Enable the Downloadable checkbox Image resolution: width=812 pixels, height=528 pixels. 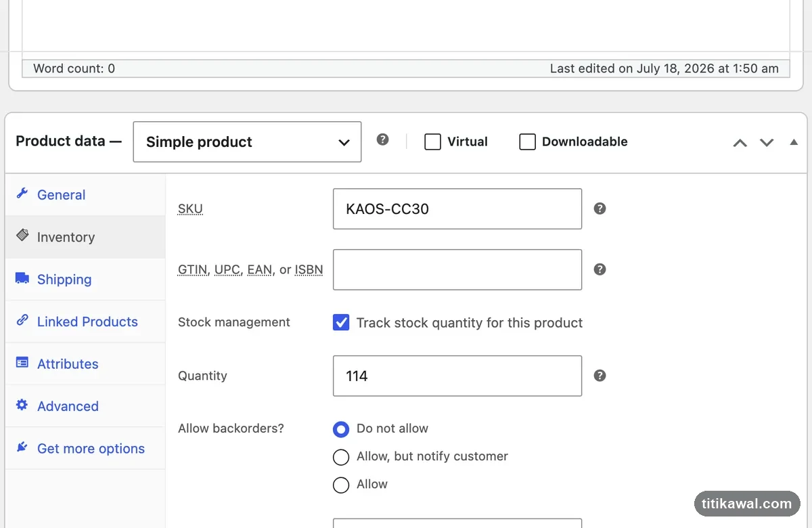tap(527, 141)
